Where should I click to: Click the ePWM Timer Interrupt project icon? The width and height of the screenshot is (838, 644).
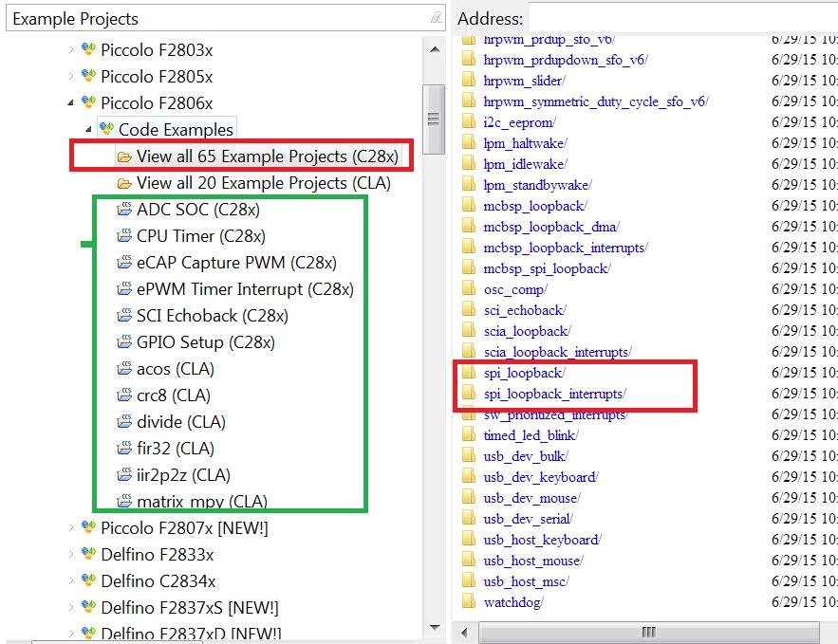pyautogui.click(x=124, y=289)
